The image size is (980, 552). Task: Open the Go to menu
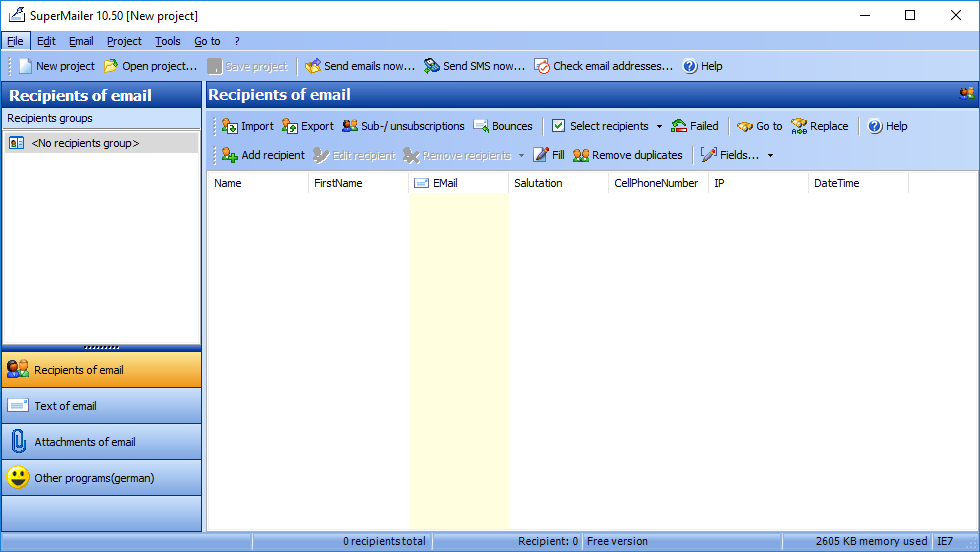[208, 41]
